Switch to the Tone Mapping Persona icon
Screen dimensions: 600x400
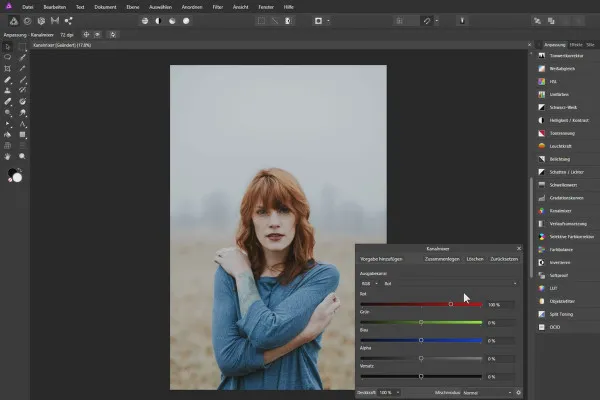coord(55,21)
